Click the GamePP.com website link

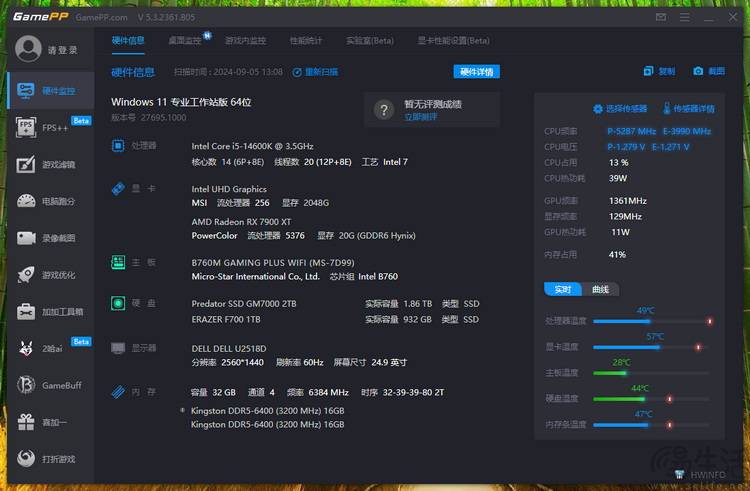(101, 17)
